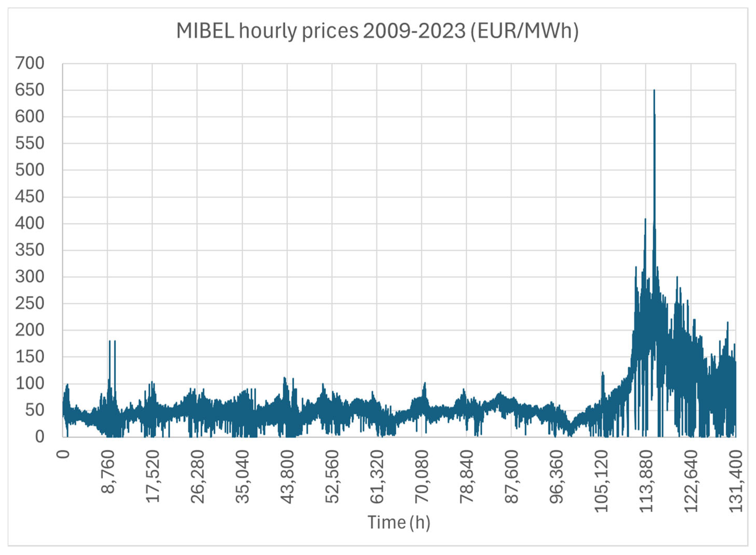756x555 pixels.
Task: Click the 0 label on the x-axis
Action: [63, 454]
